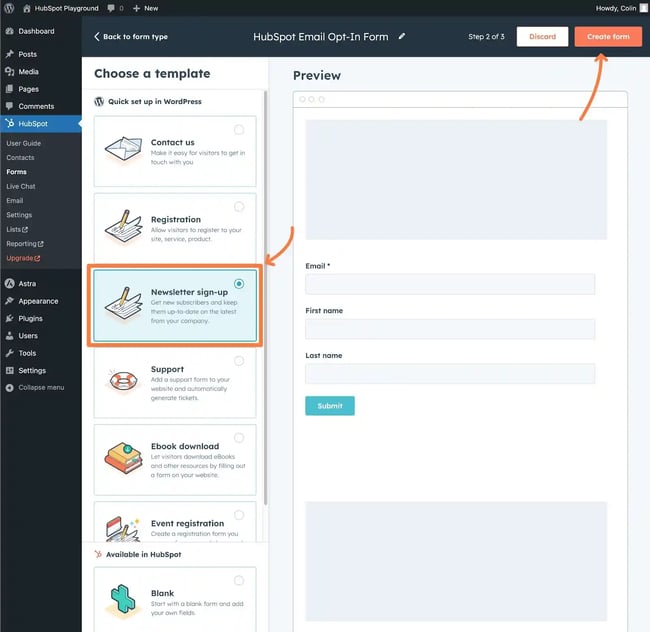Click the Howdy, Colin account text
This screenshot has width=650, height=632.
(616, 8)
